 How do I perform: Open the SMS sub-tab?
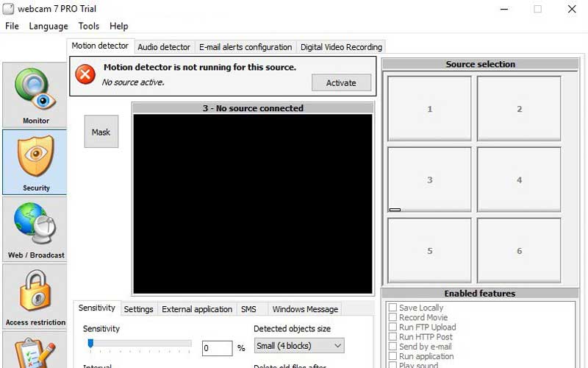coord(248,309)
